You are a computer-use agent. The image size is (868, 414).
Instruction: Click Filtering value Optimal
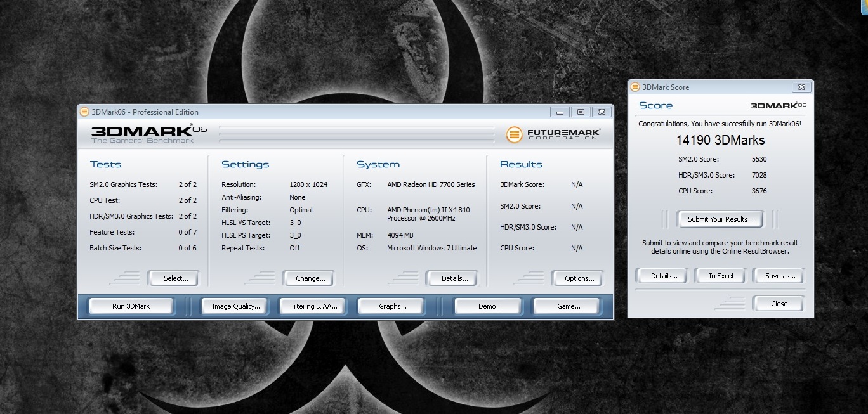pos(301,210)
